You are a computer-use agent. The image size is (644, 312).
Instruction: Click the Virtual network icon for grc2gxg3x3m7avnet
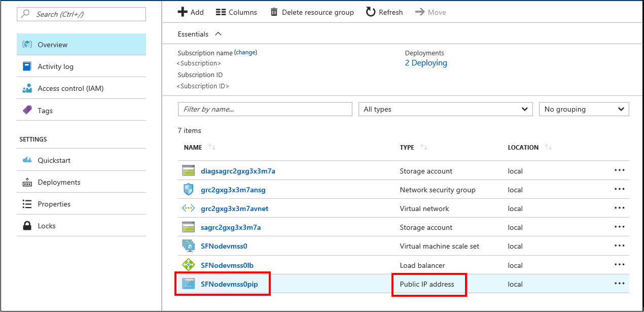click(x=188, y=209)
